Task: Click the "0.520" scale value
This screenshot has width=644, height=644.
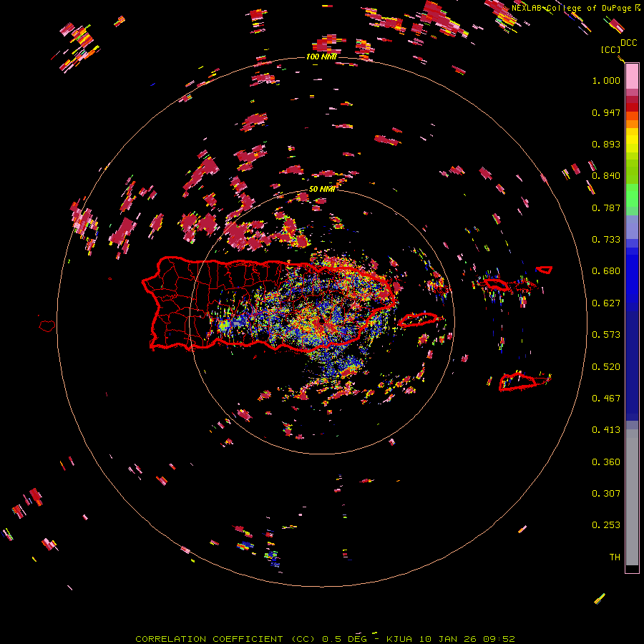Action: 606,367
